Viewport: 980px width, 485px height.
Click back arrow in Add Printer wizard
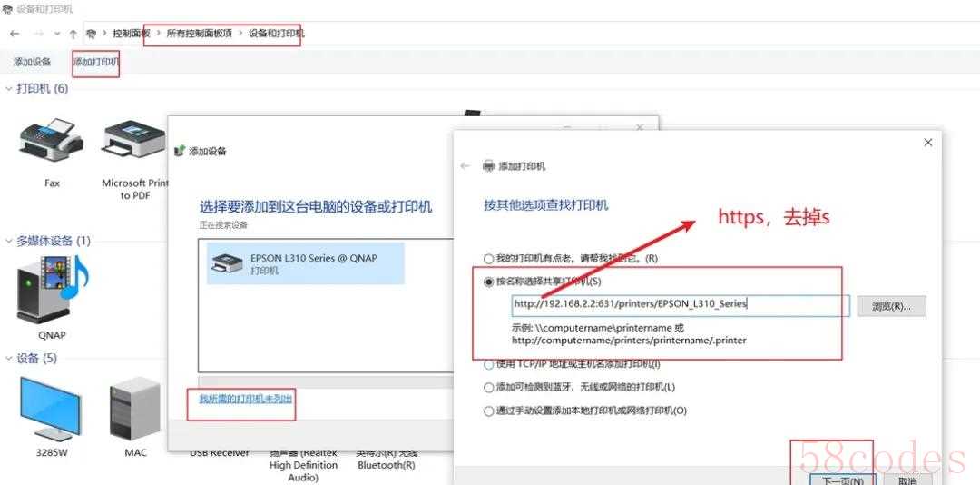point(465,166)
